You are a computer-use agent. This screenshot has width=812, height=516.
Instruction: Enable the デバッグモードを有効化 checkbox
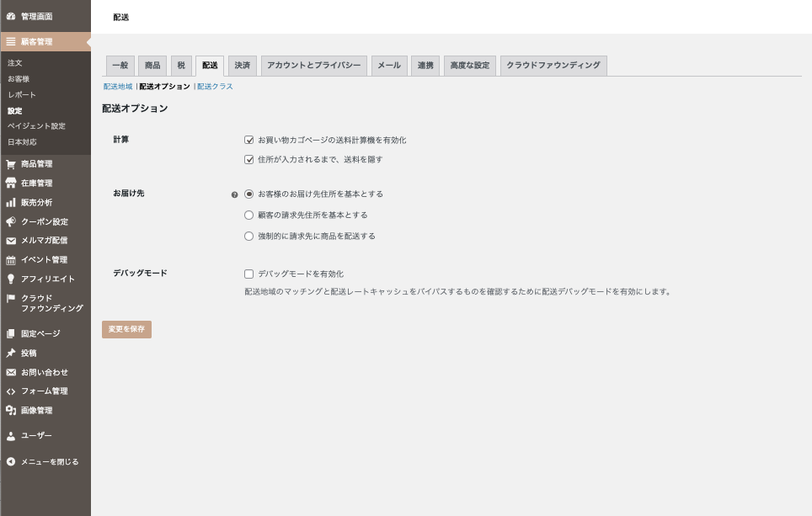[248, 274]
